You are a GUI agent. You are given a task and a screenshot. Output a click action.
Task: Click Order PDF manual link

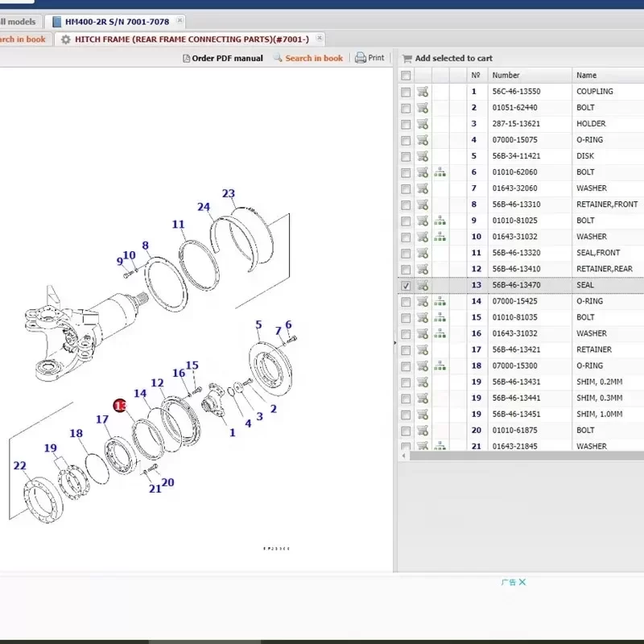click(223, 58)
